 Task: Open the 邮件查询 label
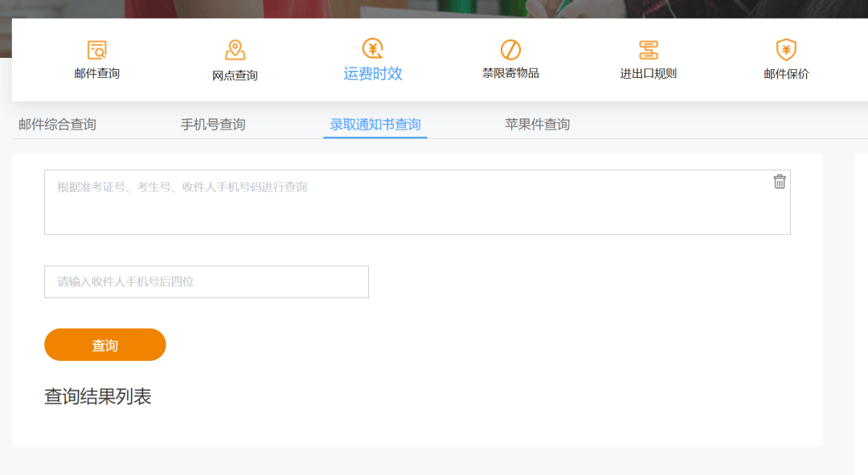[97, 73]
